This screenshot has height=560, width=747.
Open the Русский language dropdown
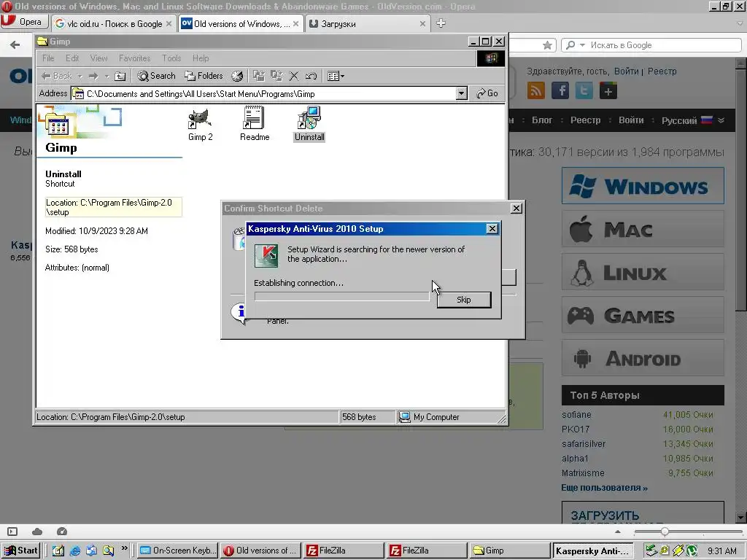[693, 120]
